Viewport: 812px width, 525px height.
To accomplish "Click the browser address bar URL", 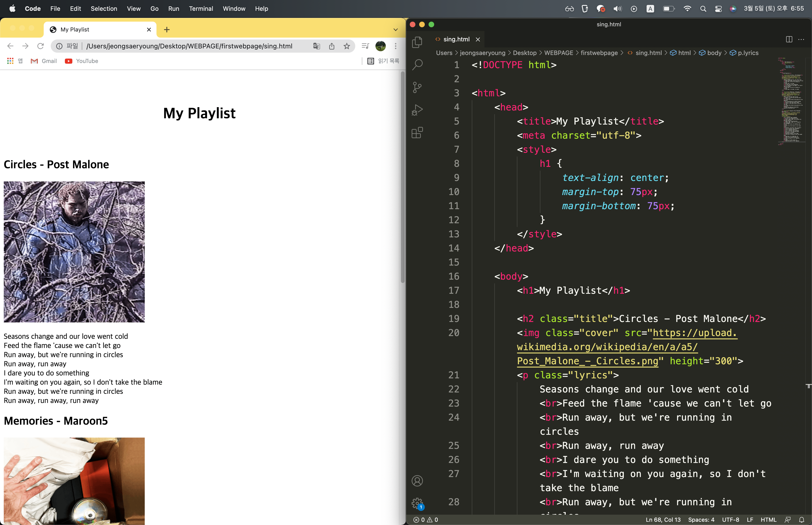I will [x=189, y=46].
